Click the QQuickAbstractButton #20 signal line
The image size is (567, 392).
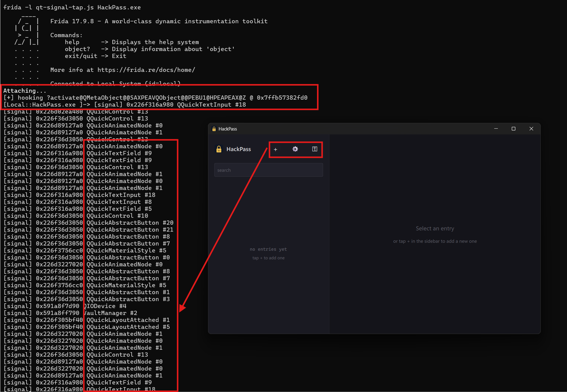click(x=88, y=223)
